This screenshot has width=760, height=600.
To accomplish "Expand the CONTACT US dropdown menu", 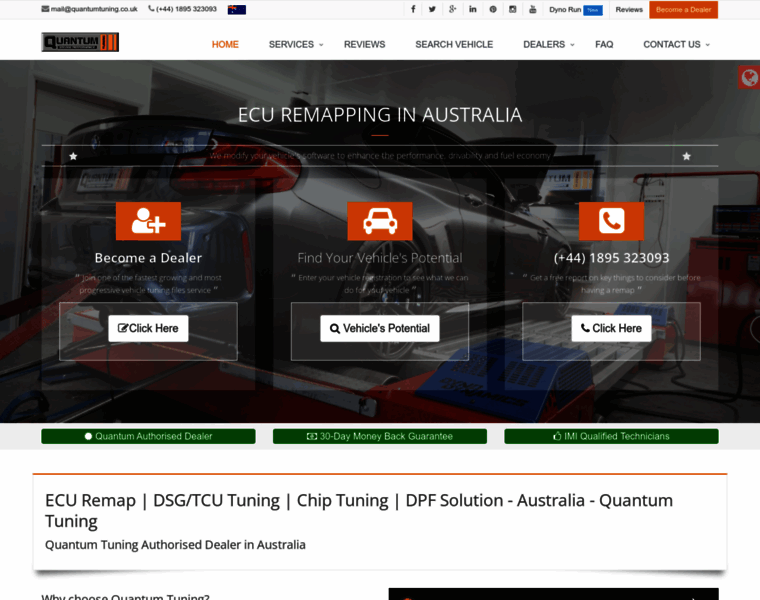I will pos(676,45).
